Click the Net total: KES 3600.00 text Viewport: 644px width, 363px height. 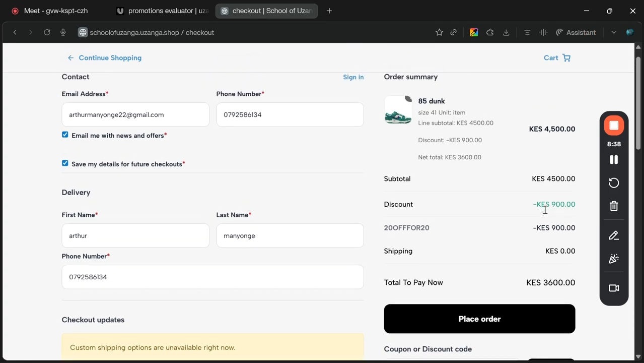(x=450, y=157)
